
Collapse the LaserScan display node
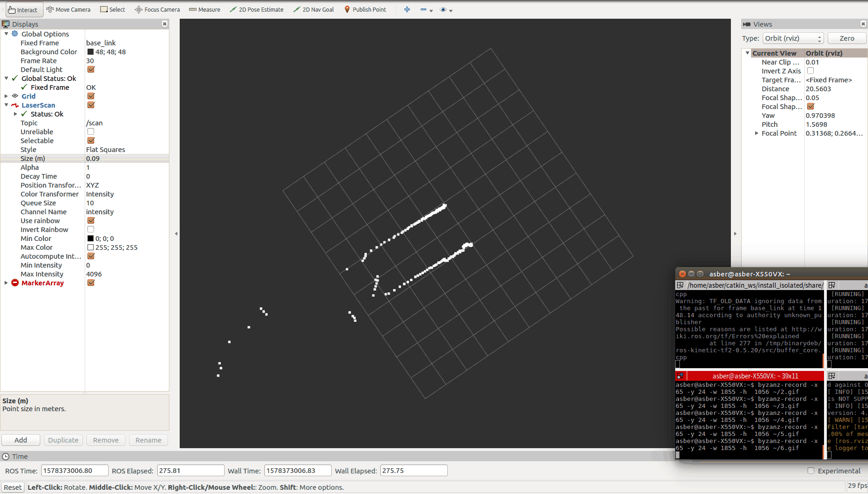pyautogui.click(x=6, y=105)
